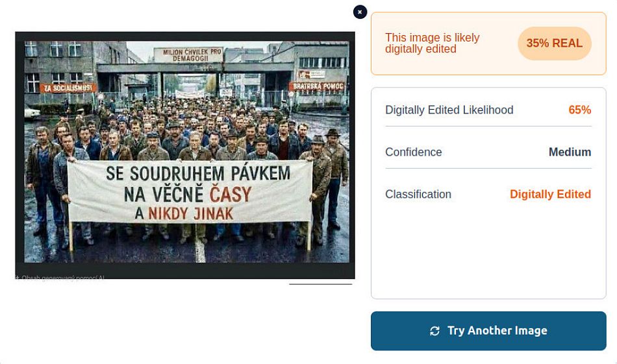617x364 pixels.
Task: Click the Medium confidence value
Action: (x=570, y=152)
